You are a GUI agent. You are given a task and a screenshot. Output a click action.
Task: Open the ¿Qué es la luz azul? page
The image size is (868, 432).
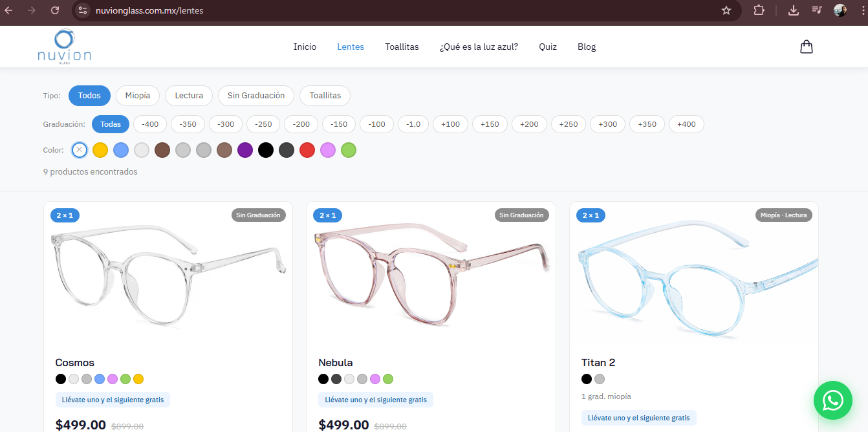coord(479,47)
